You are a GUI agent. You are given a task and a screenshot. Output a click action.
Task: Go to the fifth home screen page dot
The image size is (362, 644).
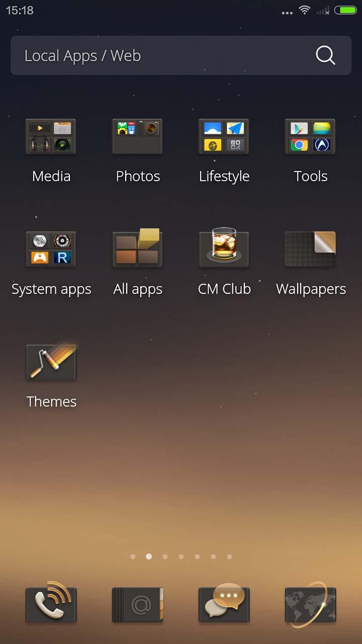[x=197, y=556]
